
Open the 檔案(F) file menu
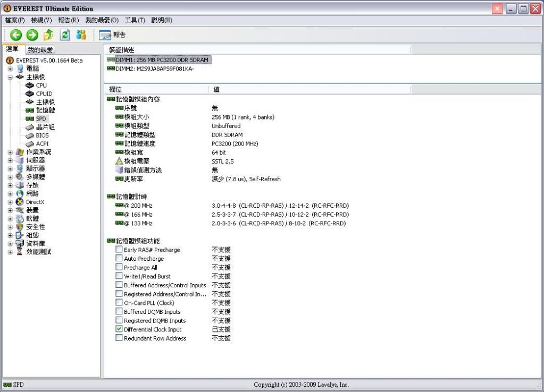15,20
